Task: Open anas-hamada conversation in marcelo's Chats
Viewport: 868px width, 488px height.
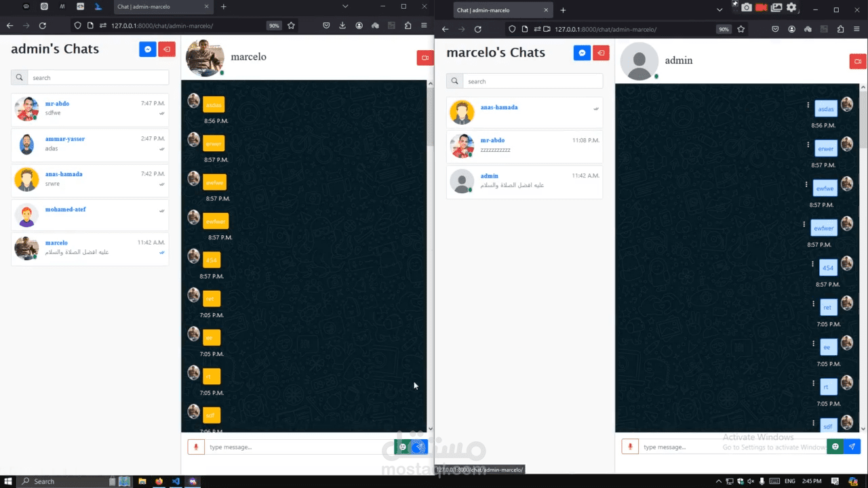Action: point(524,113)
